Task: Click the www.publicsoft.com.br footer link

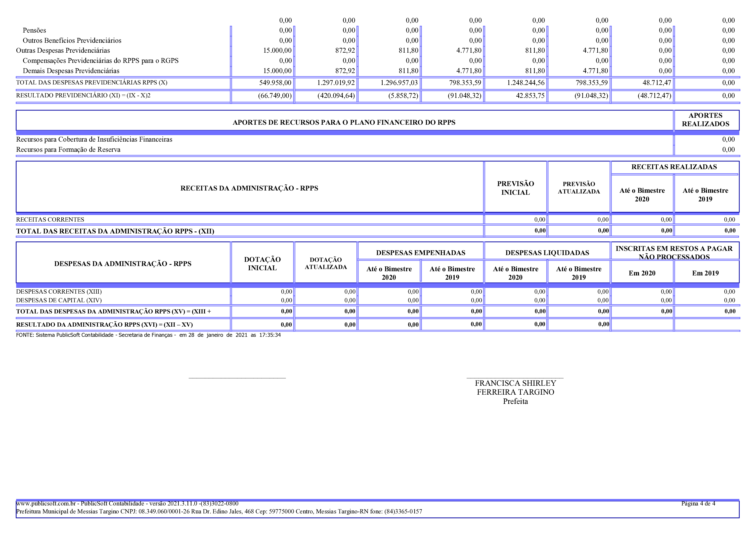Action: [x=46, y=503]
